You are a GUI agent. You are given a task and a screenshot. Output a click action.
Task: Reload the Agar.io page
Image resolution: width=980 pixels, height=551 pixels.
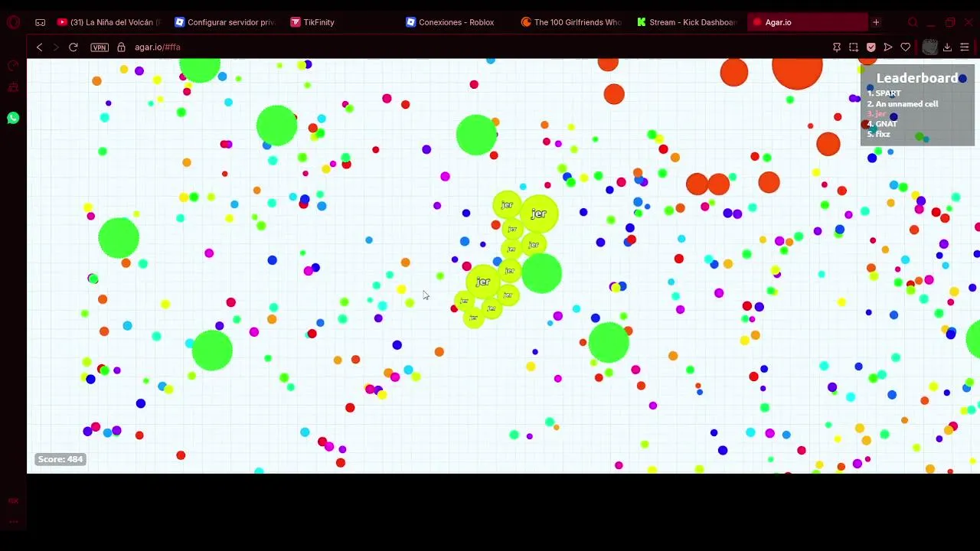[73, 47]
